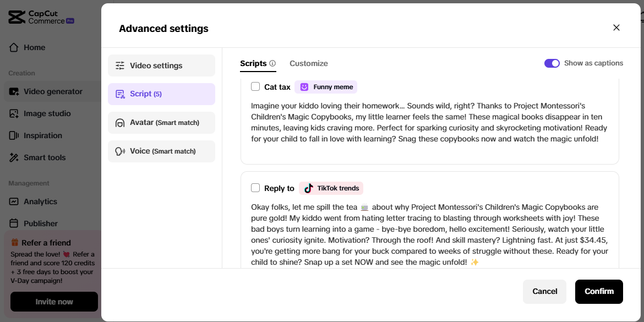Image resolution: width=644 pixels, height=322 pixels.
Task: Switch to the Customize tab
Action: tap(309, 63)
